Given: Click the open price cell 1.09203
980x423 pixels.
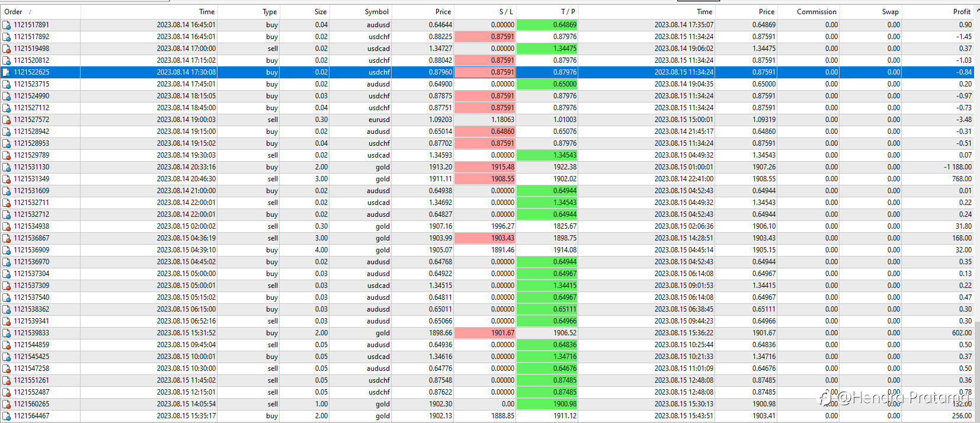Looking at the screenshot, I should coord(423,120).
